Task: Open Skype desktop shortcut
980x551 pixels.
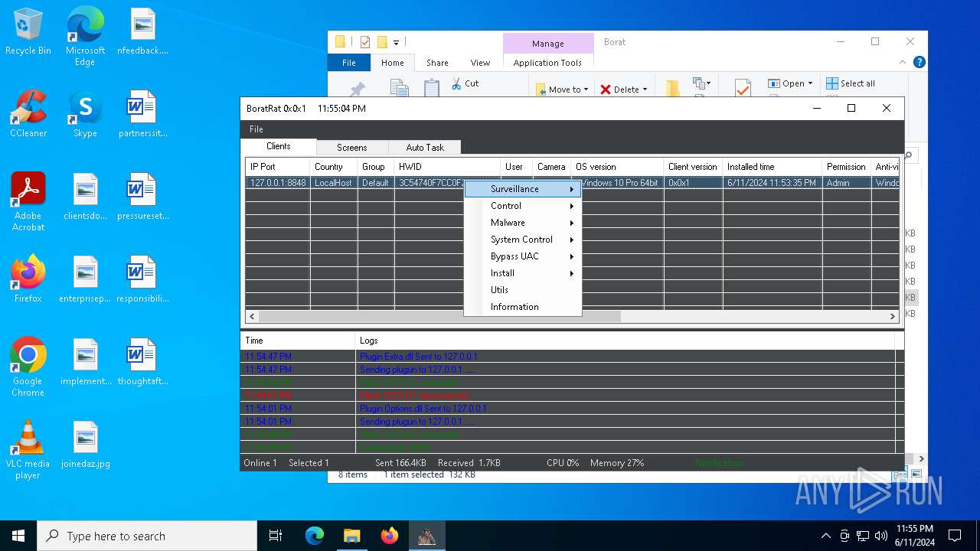Action: click(85, 114)
